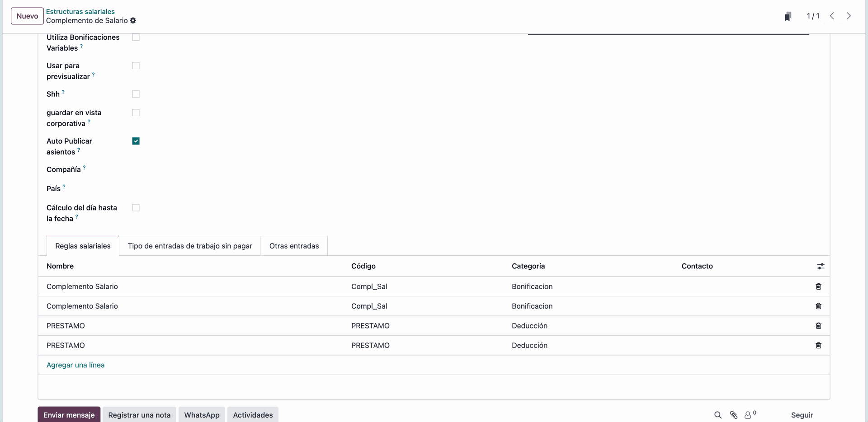Image resolution: width=868 pixels, height=422 pixels.
Task: Click Agregar una línea link
Action: (x=75, y=365)
